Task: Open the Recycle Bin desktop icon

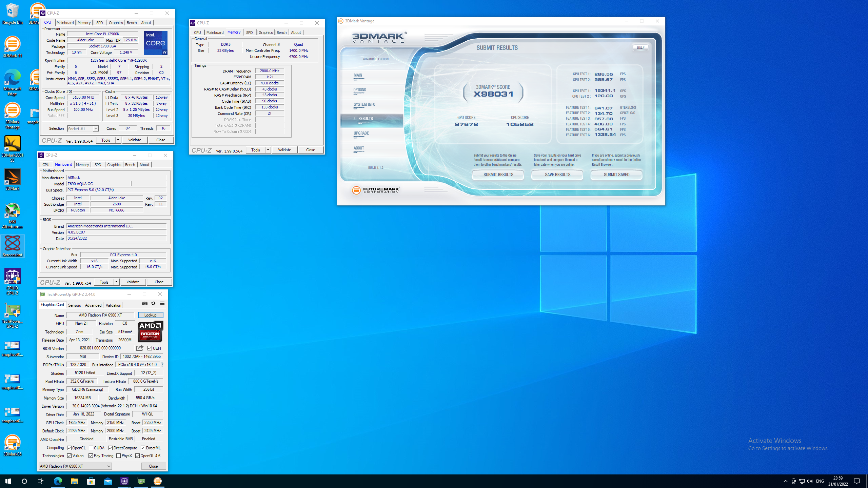Action: tap(12, 14)
